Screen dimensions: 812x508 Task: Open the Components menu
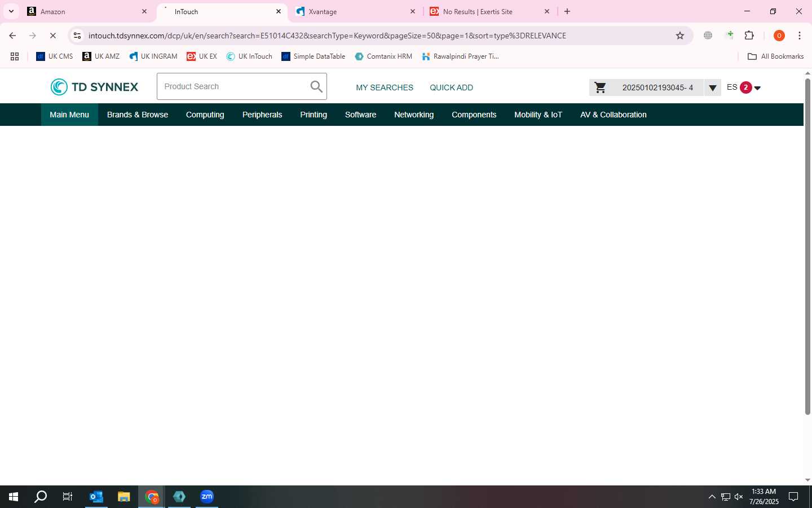click(x=474, y=115)
